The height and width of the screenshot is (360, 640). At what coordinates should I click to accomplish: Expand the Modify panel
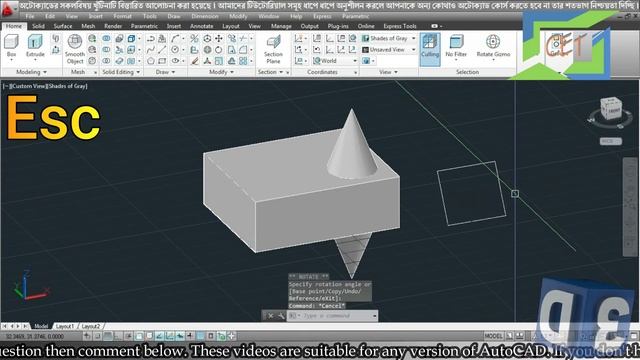pyautogui.click(x=221, y=72)
